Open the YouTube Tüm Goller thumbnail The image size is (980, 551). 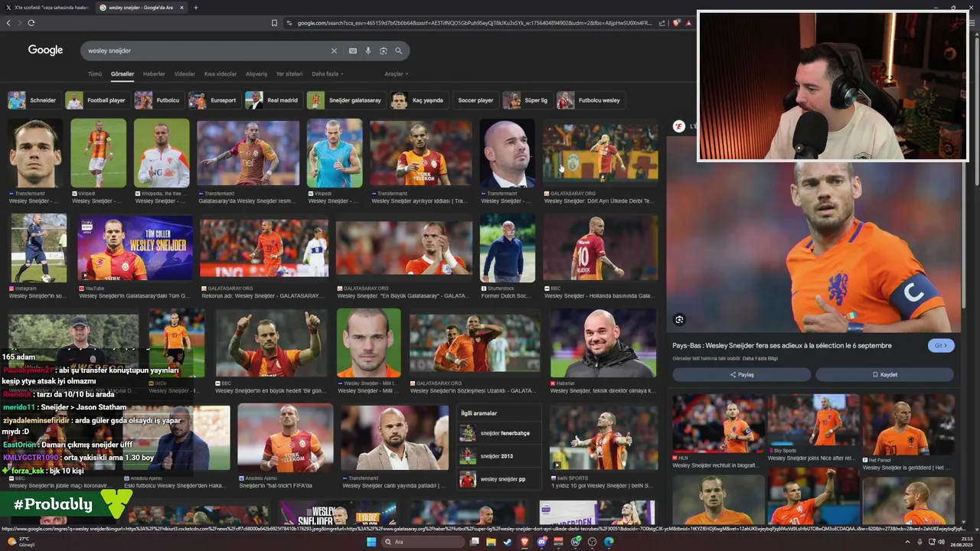pyautogui.click(x=135, y=249)
